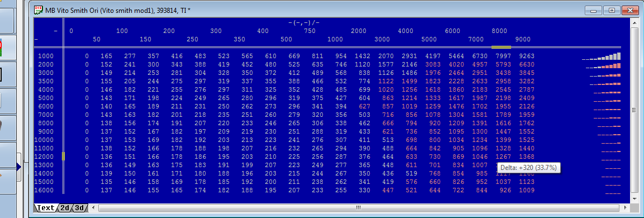Click the blue sidebar expand arrow

click(18, 167)
